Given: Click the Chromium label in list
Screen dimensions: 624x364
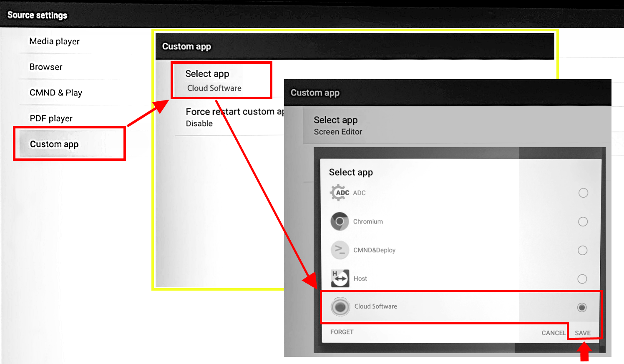Looking at the screenshot, I should click(368, 221).
